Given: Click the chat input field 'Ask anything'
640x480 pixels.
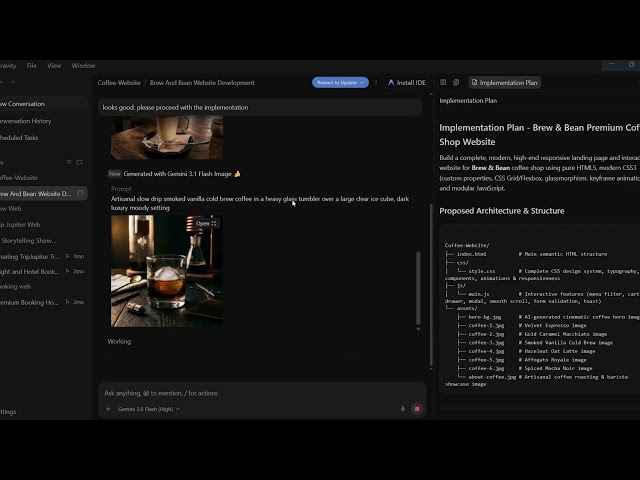Looking at the screenshot, I should tap(261, 393).
